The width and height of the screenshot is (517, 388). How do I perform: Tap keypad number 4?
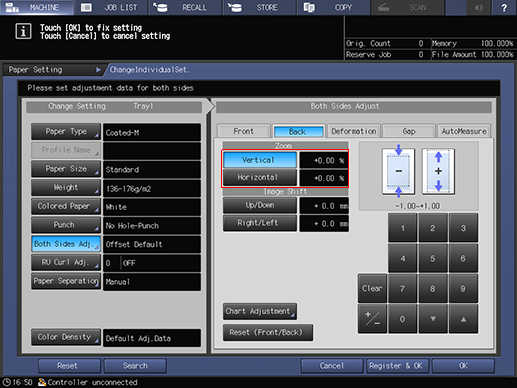[402, 258]
